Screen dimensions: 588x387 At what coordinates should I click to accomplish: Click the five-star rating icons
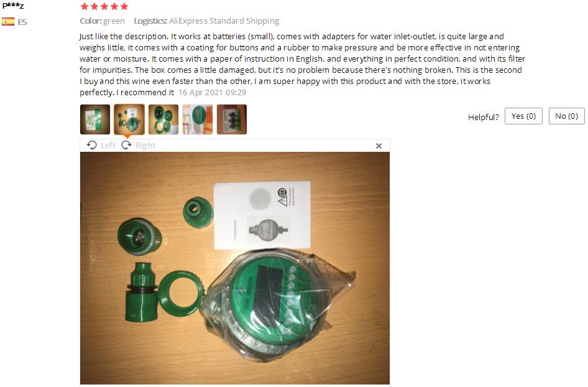[x=104, y=6]
